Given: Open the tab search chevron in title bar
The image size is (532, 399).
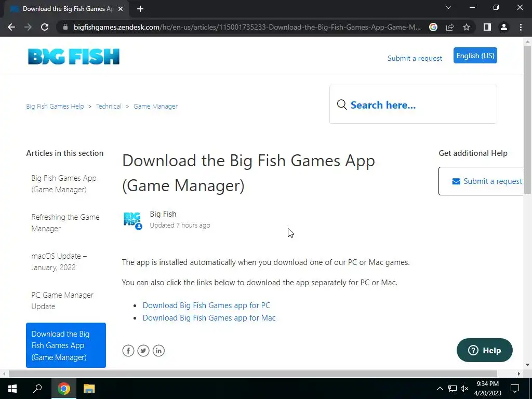Looking at the screenshot, I should coord(448,7).
